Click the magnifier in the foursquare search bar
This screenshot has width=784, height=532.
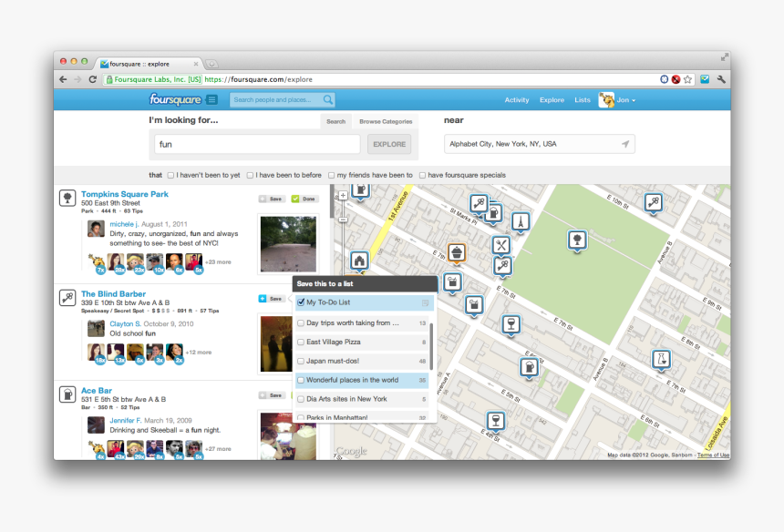(328, 100)
